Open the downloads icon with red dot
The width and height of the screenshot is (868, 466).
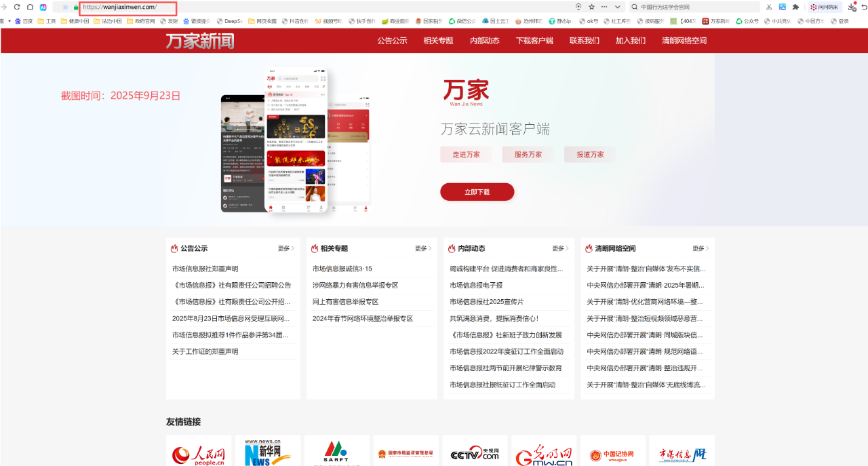tap(852, 7)
